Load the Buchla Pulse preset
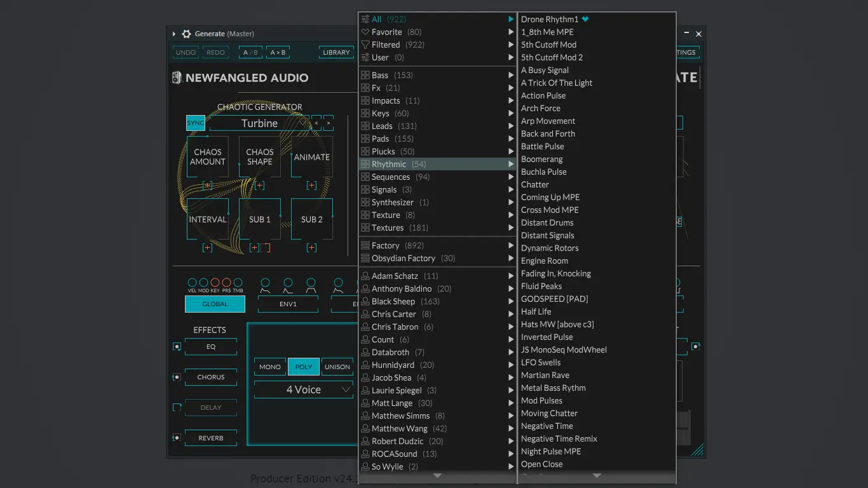Screen dimensions: 868x488 597,172
